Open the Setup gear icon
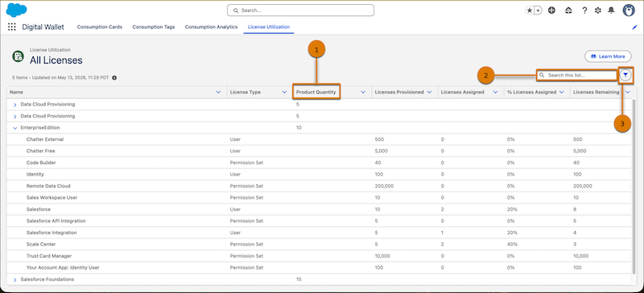Viewport: 644px width, 293px height. pos(598,10)
